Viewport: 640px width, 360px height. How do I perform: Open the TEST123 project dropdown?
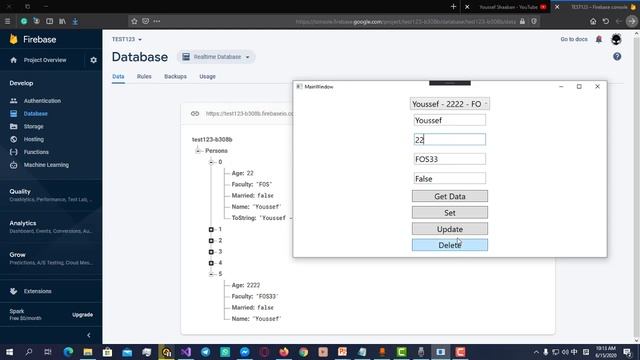[127, 39]
